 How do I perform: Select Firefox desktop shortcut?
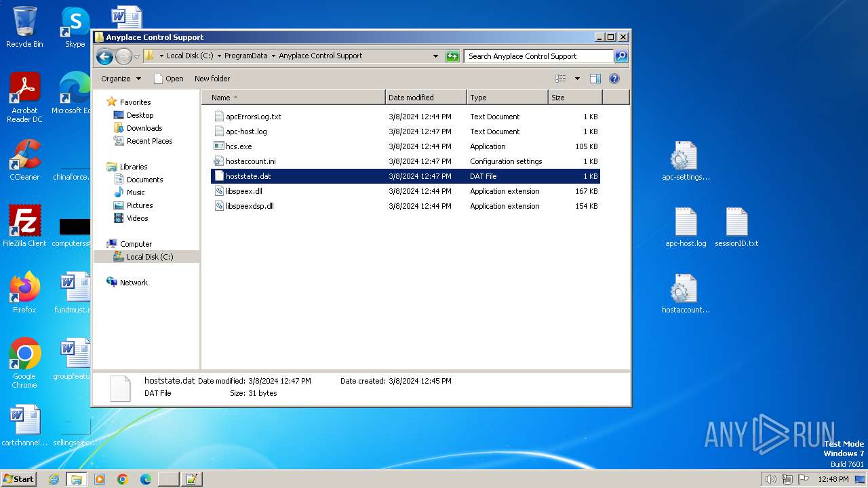(x=24, y=292)
